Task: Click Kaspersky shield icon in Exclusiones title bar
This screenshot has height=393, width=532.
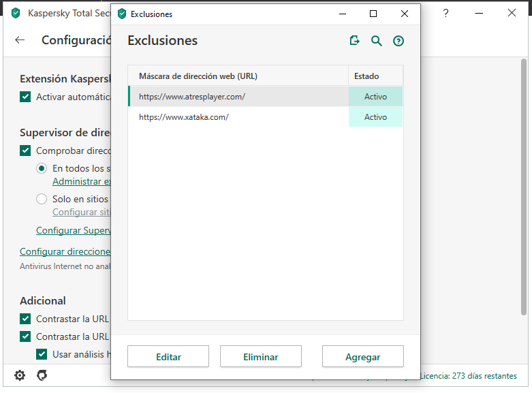Action: [x=122, y=14]
